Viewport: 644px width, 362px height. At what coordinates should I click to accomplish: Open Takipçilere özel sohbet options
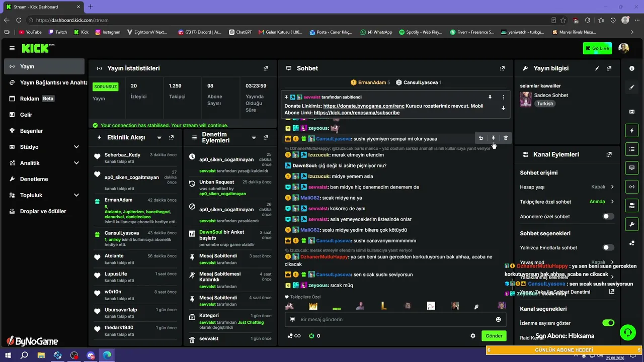point(567,202)
